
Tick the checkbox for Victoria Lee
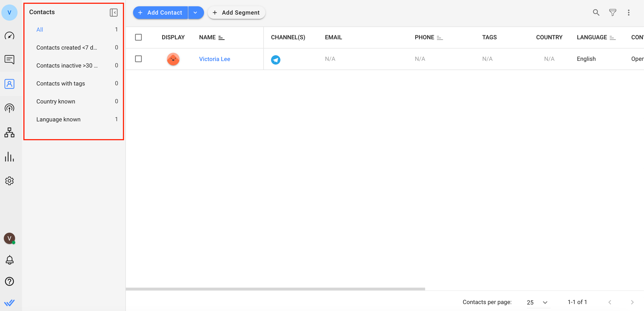pyautogui.click(x=138, y=59)
